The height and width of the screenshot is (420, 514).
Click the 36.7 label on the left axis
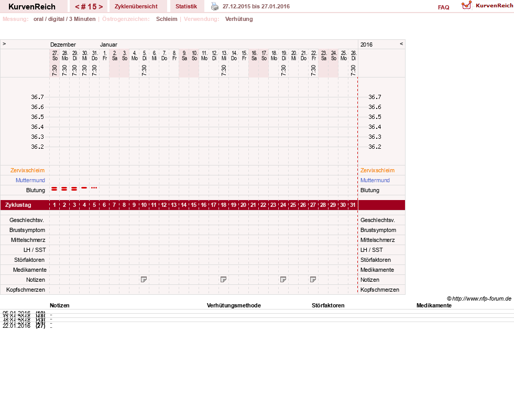tap(37, 97)
